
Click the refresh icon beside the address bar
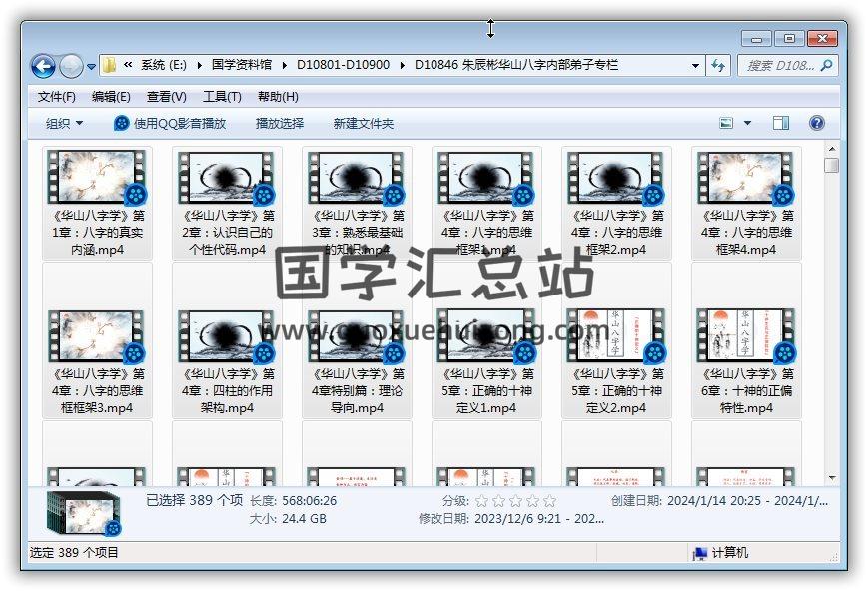tap(718, 66)
